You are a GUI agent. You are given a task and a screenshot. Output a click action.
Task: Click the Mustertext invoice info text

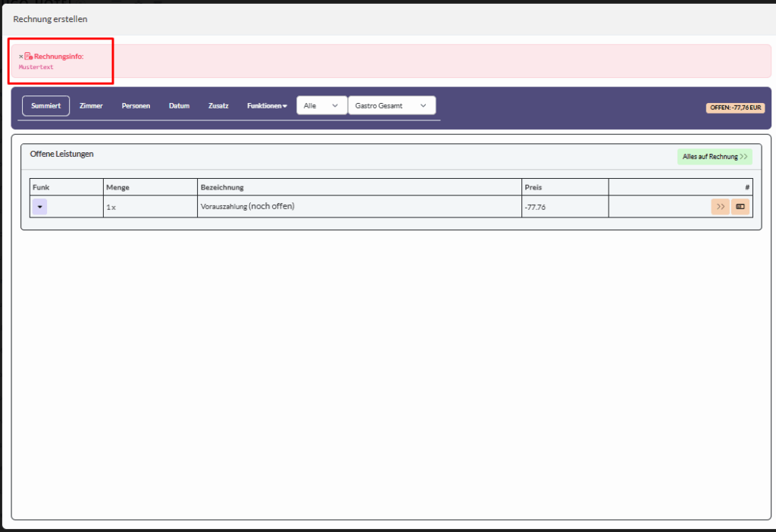coord(36,67)
